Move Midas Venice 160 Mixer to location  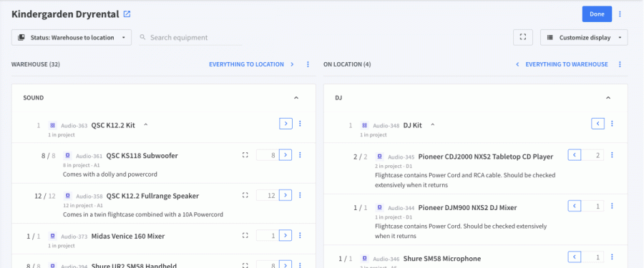[x=286, y=236]
